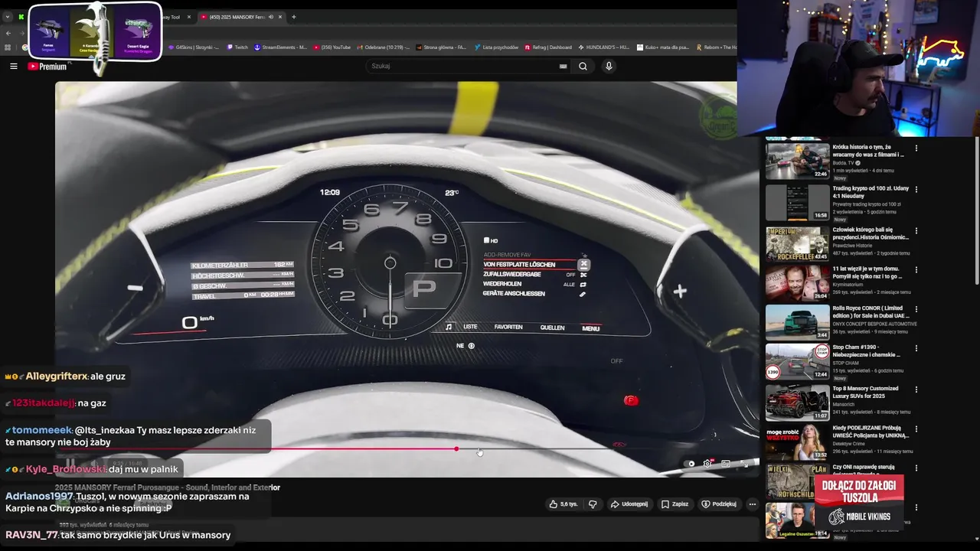Open options menu for Stop Cham #1390

tap(916, 348)
